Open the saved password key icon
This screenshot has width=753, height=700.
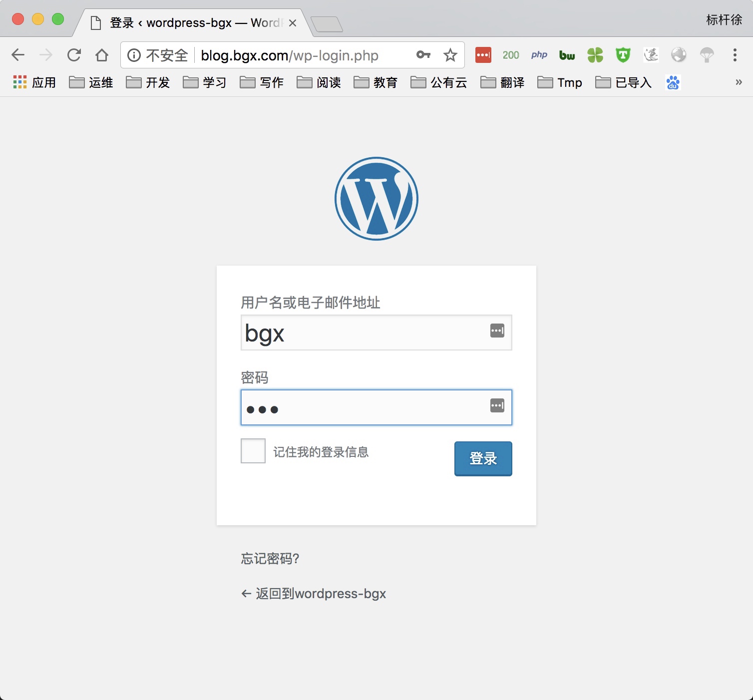click(x=423, y=55)
